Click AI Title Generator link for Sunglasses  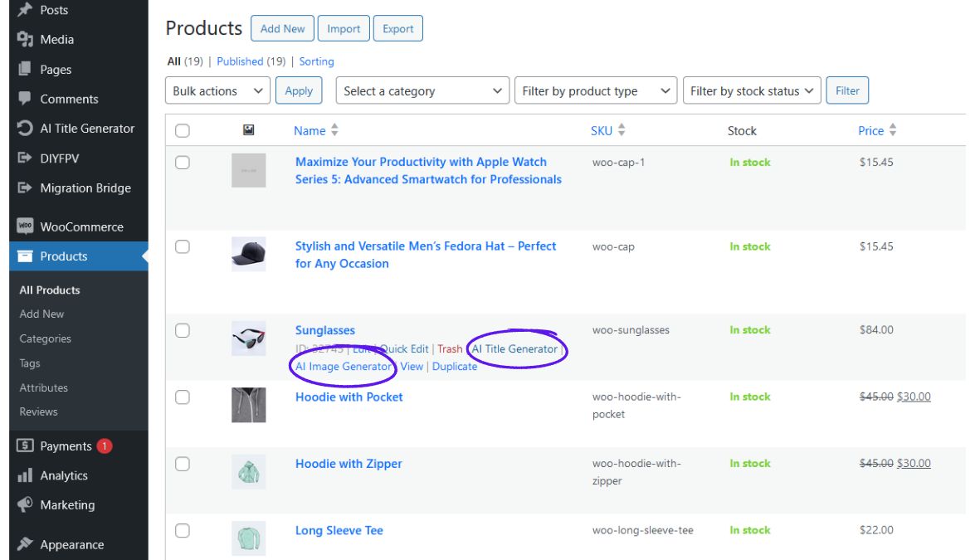coord(514,349)
